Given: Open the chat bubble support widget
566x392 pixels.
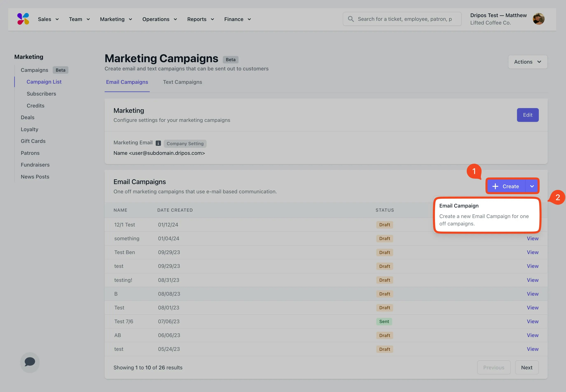Looking at the screenshot, I should [30, 362].
